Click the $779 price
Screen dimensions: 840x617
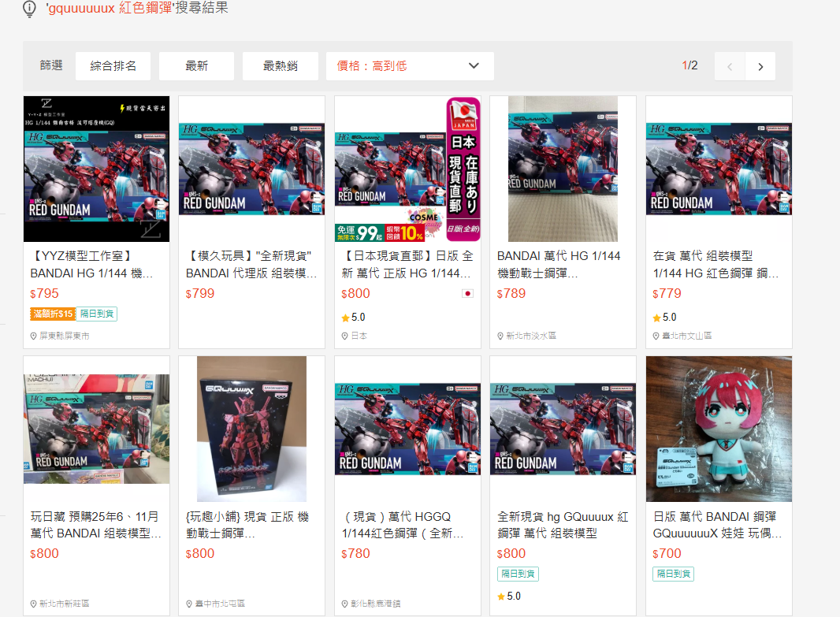coord(667,293)
